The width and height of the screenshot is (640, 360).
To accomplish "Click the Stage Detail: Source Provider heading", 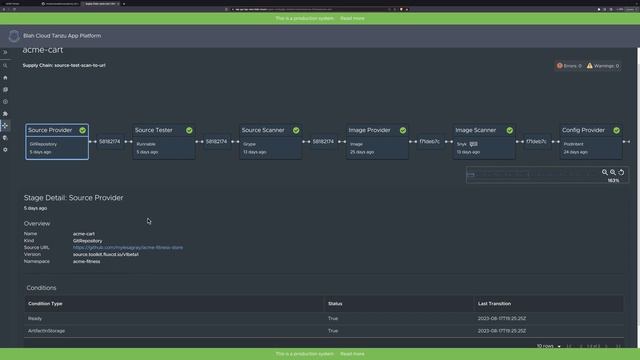I will tap(73, 198).
